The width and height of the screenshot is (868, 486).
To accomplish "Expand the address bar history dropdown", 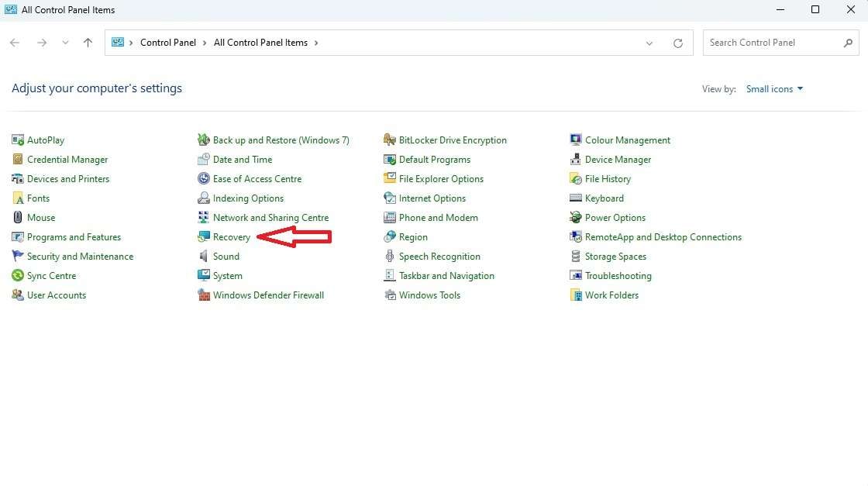I will [x=649, y=43].
